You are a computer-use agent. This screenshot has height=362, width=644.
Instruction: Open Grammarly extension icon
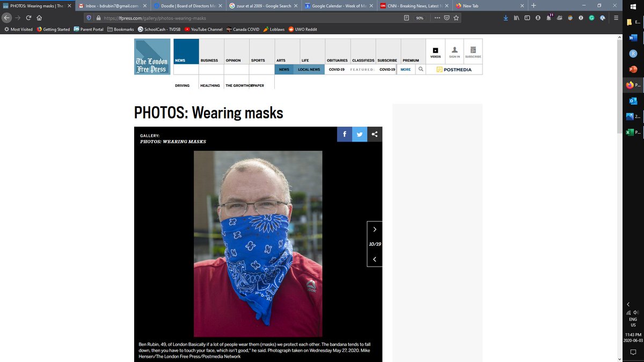[x=591, y=17]
